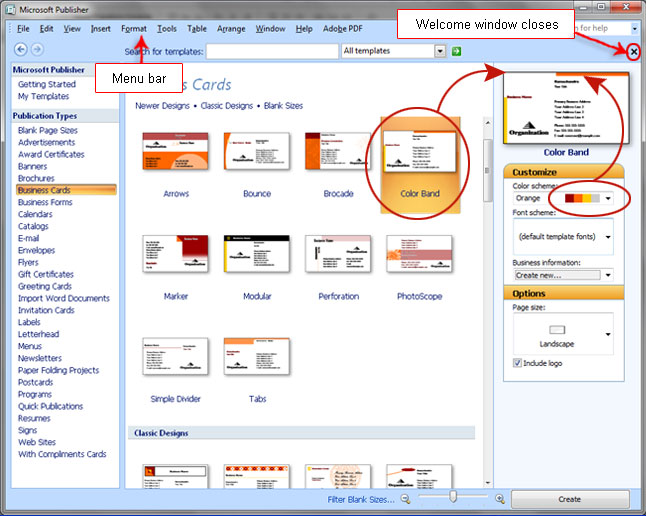Select the PhotoScope card template
This screenshot has width=646, height=516.
tap(419, 254)
